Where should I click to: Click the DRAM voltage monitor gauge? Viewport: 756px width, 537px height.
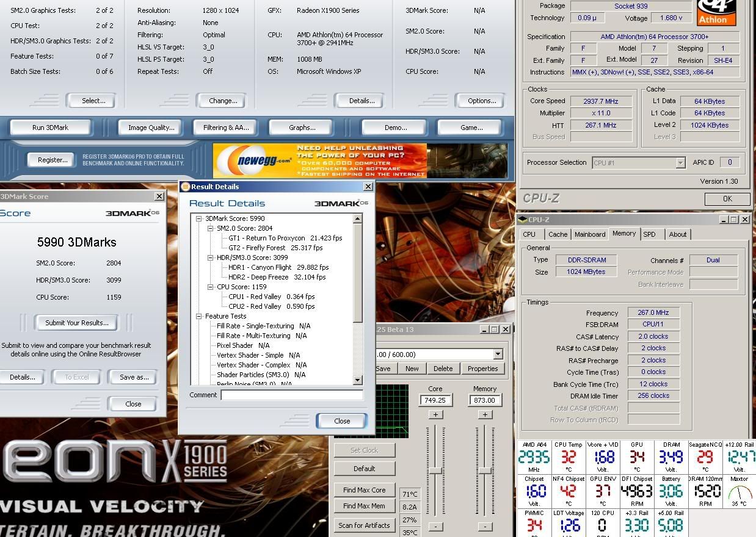pyautogui.click(x=671, y=457)
